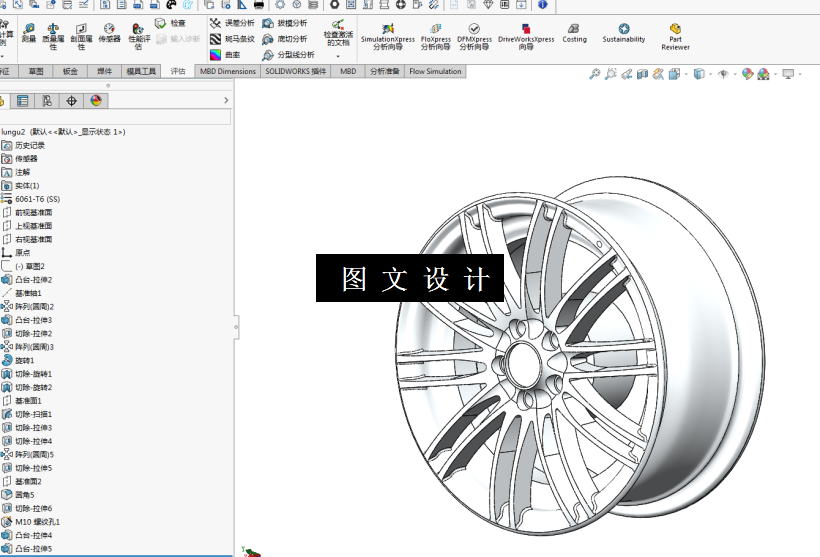Click the 曲面 color palette icon top toolbar
The image size is (820, 557).
point(172,5)
